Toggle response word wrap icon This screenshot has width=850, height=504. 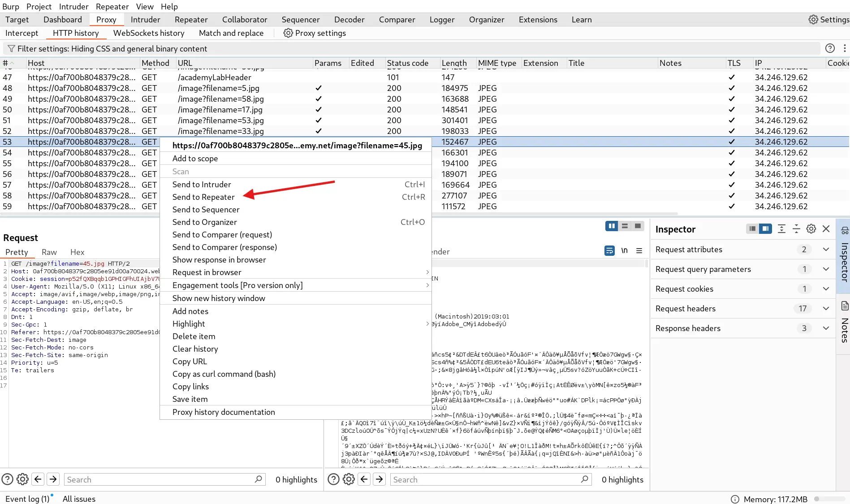pyautogui.click(x=609, y=250)
